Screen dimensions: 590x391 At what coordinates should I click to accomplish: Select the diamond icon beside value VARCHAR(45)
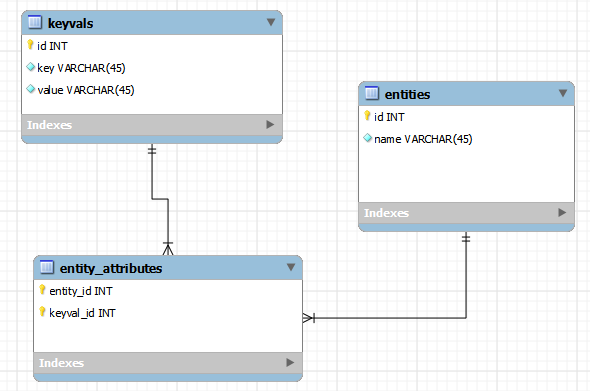tap(31, 89)
